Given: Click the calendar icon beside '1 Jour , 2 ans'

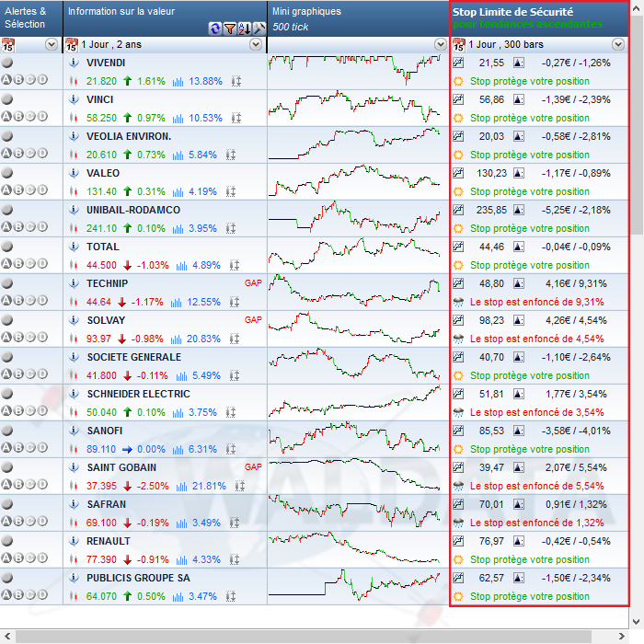Looking at the screenshot, I should 72,45.
